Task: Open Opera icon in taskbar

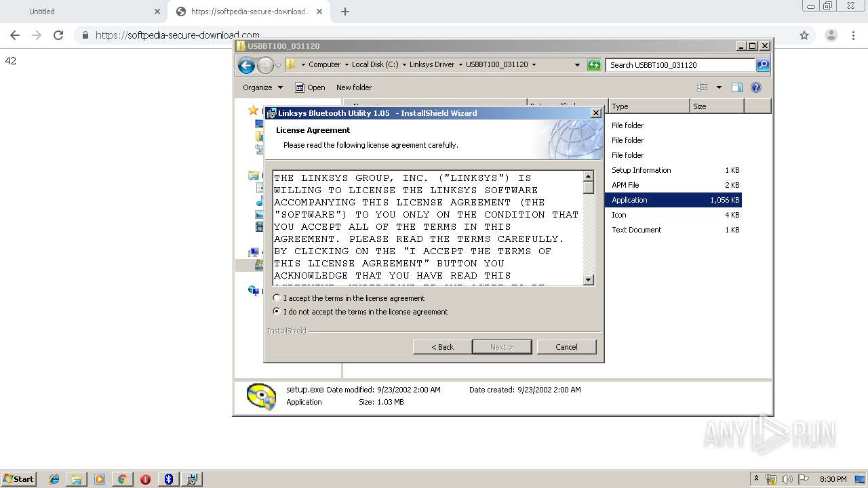Action: click(145, 479)
